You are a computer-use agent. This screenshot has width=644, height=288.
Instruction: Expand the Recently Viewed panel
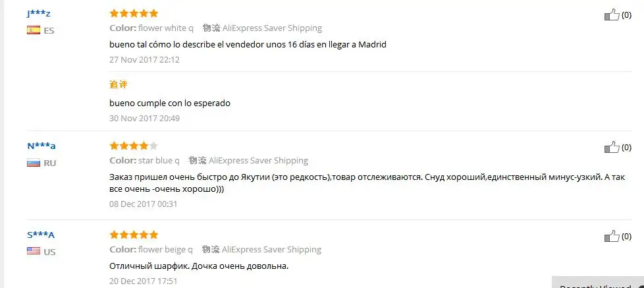pos(598,283)
